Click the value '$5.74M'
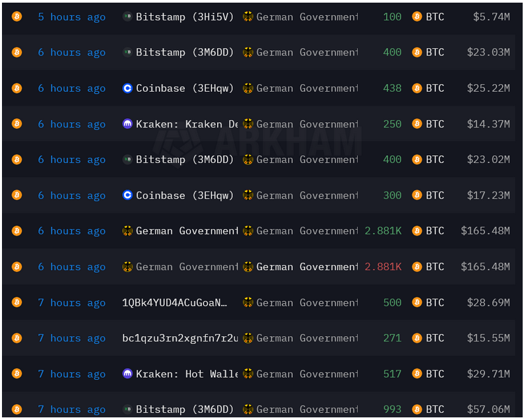Image resolution: width=524 pixels, height=420 pixels. point(491,17)
